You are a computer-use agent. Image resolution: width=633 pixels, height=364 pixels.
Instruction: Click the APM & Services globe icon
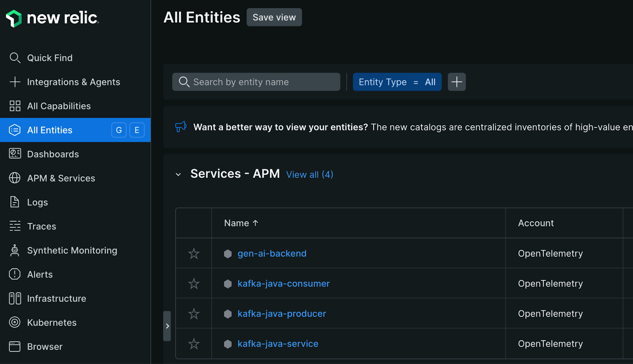click(15, 178)
